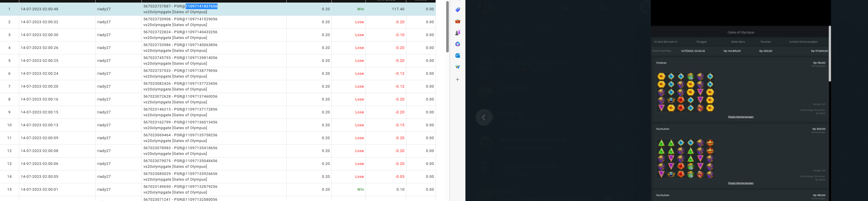
Task: Click the -0.05 amount in row 14
Action: tap(400, 176)
